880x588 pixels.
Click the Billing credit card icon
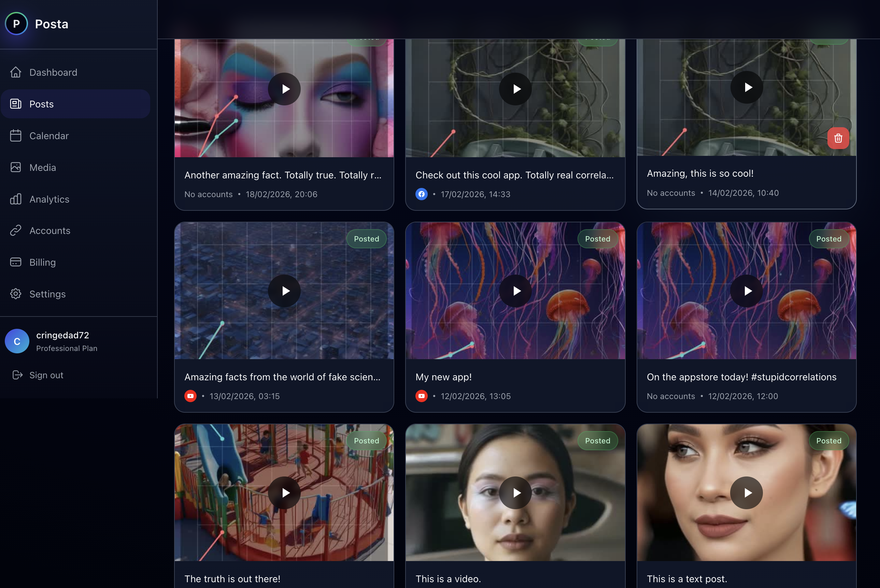tap(16, 262)
